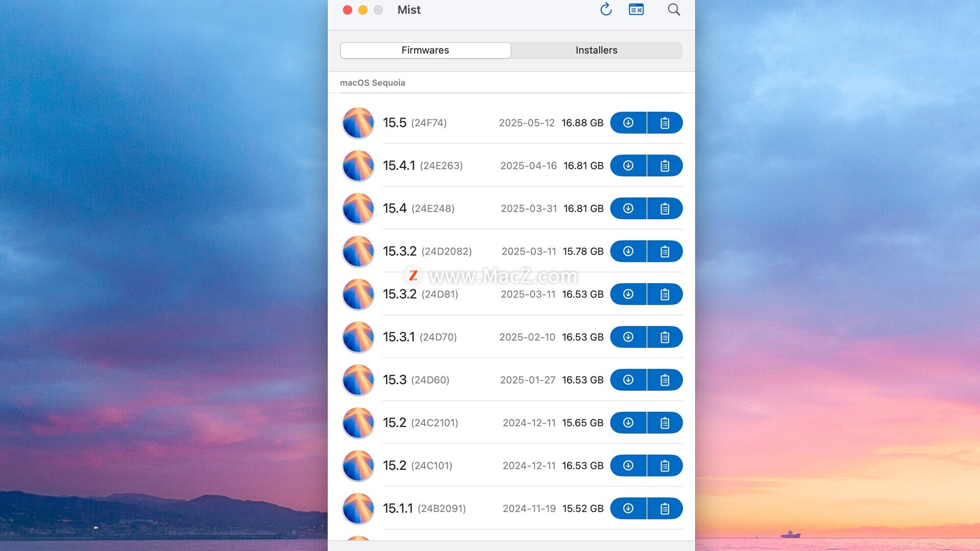
Task: Switch to the Installers tab
Action: click(x=596, y=50)
